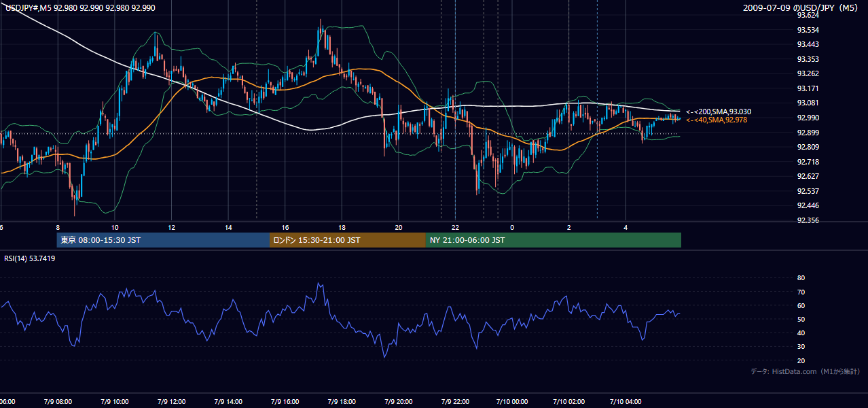Image resolution: width=868 pixels, height=408 pixels.
Task: Click the 20 level on the RSI scale
Action: pos(801,360)
